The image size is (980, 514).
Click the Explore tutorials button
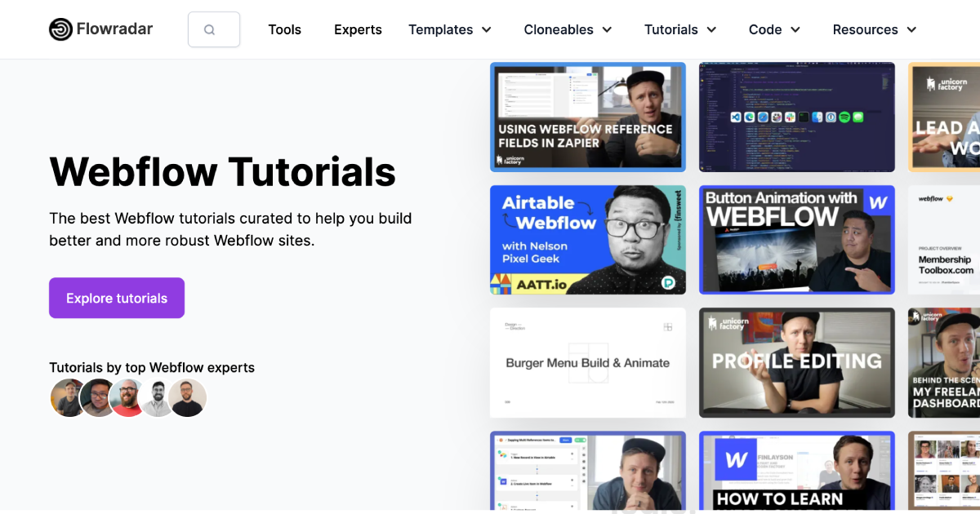point(116,298)
